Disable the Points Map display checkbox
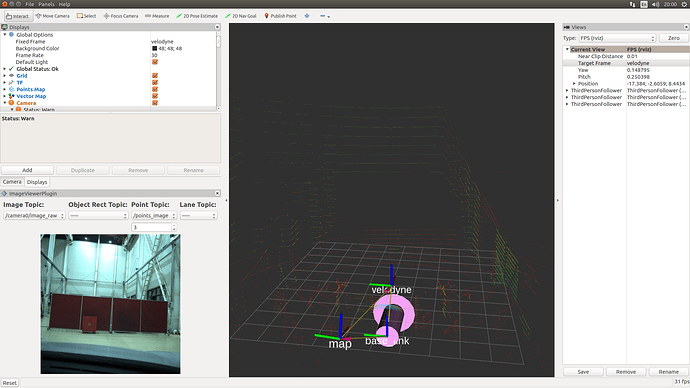 tap(155, 89)
